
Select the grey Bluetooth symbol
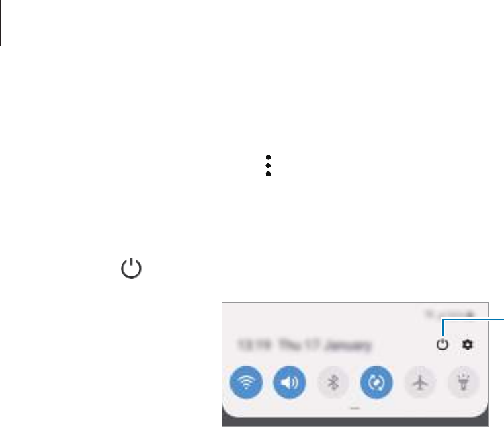[333, 383]
